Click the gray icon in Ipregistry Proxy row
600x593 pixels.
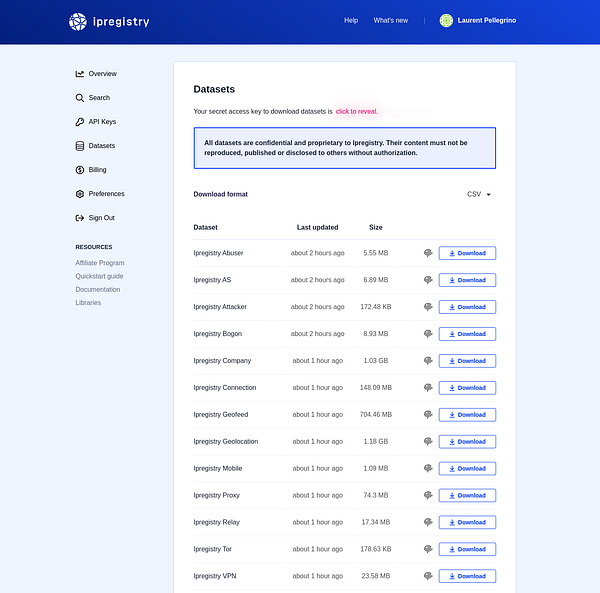point(428,495)
